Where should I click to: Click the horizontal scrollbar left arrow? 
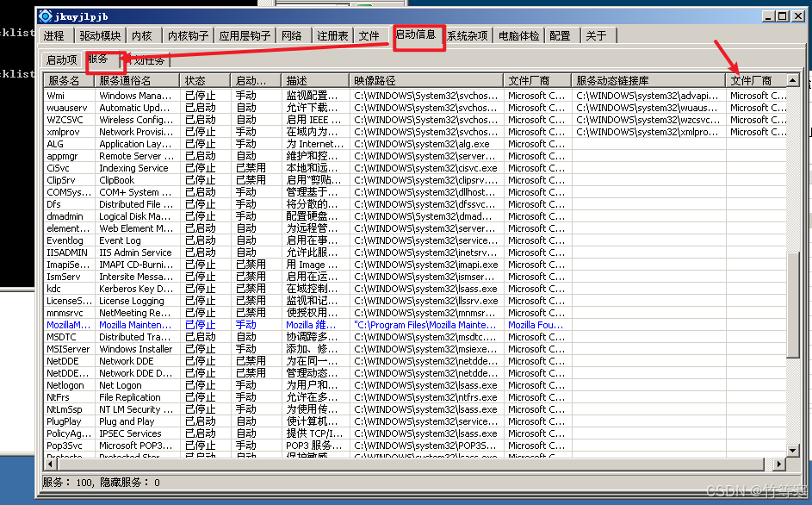[x=50, y=464]
